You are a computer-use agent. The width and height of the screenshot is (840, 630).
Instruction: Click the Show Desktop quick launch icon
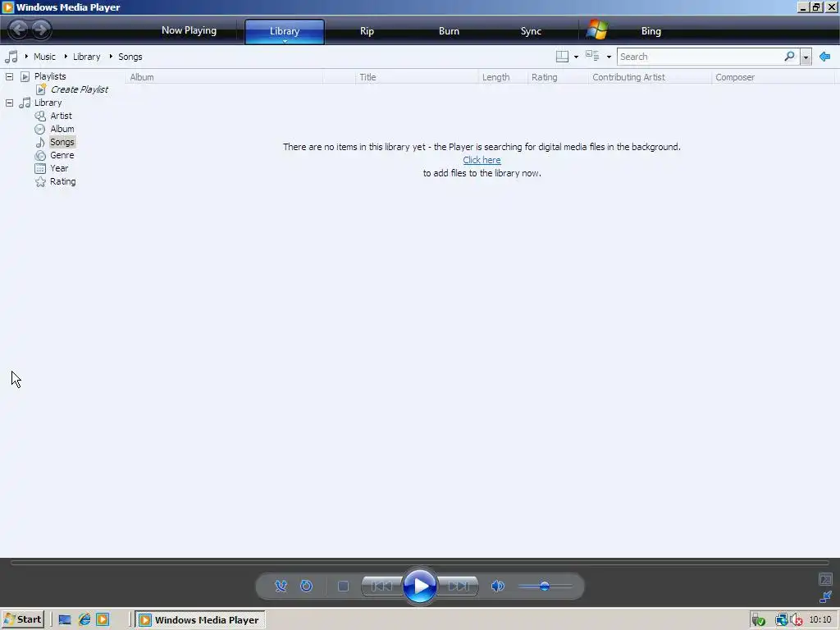(65, 620)
